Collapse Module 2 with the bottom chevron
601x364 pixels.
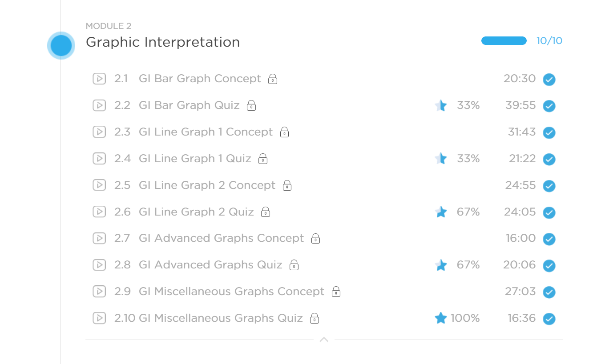pyautogui.click(x=324, y=340)
